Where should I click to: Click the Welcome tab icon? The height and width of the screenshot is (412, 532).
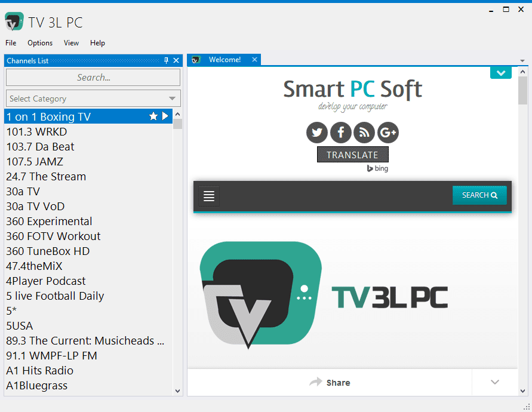pos(196,60)
